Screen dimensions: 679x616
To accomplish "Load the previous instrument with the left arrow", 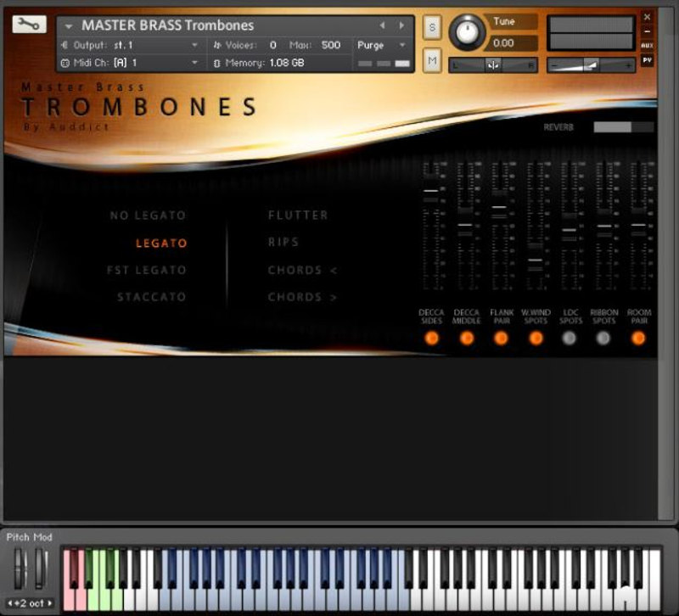I will point(382,25).
